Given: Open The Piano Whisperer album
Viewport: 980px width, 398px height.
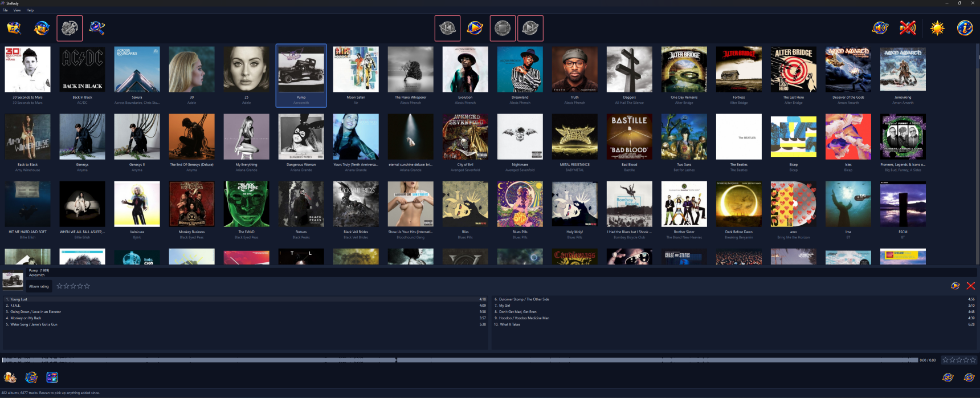Looking at the screenshot, I should coord(410,70).
